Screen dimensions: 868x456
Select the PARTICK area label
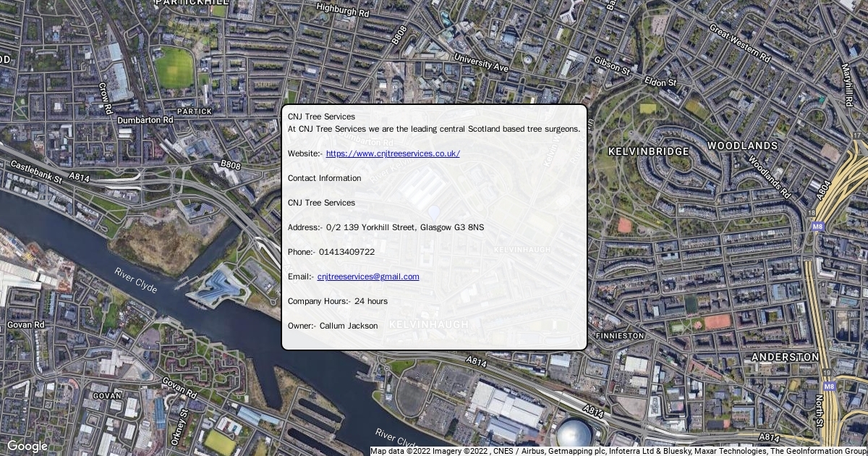[x=195, y=111]
